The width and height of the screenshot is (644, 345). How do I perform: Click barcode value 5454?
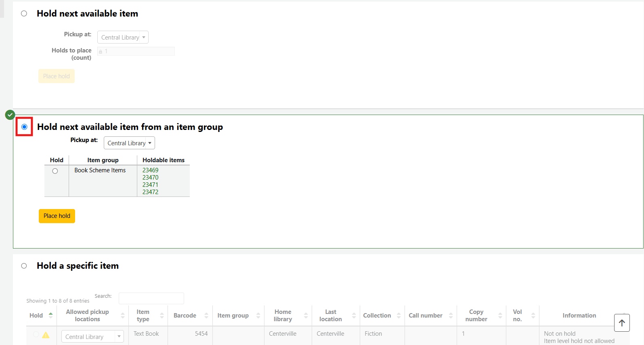point(201,334)
